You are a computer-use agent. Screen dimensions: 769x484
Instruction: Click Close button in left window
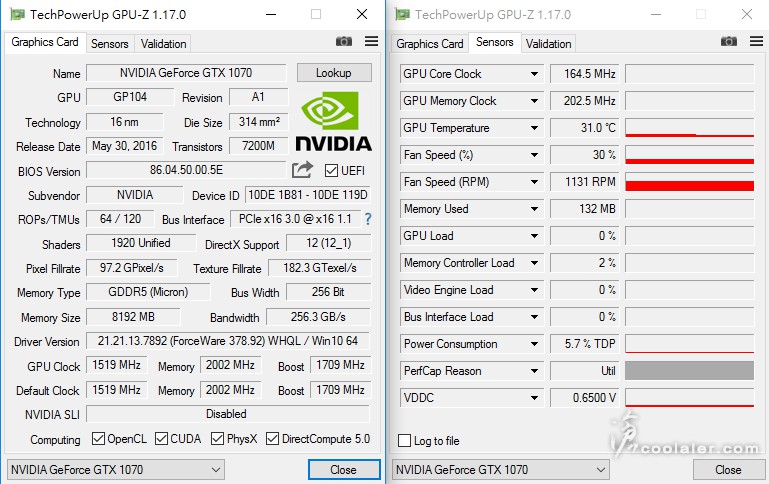[344, 470]
